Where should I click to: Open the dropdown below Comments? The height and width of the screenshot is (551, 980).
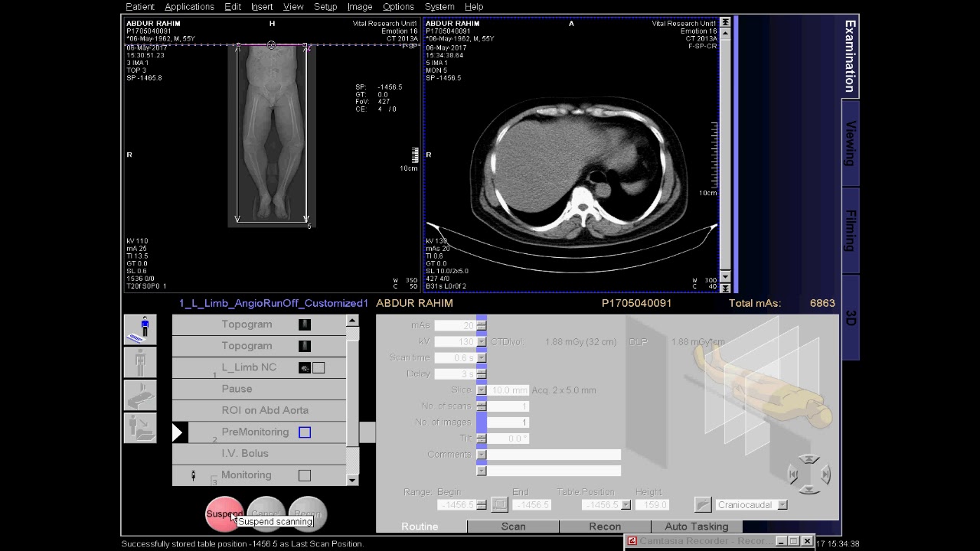pos(481,470)
